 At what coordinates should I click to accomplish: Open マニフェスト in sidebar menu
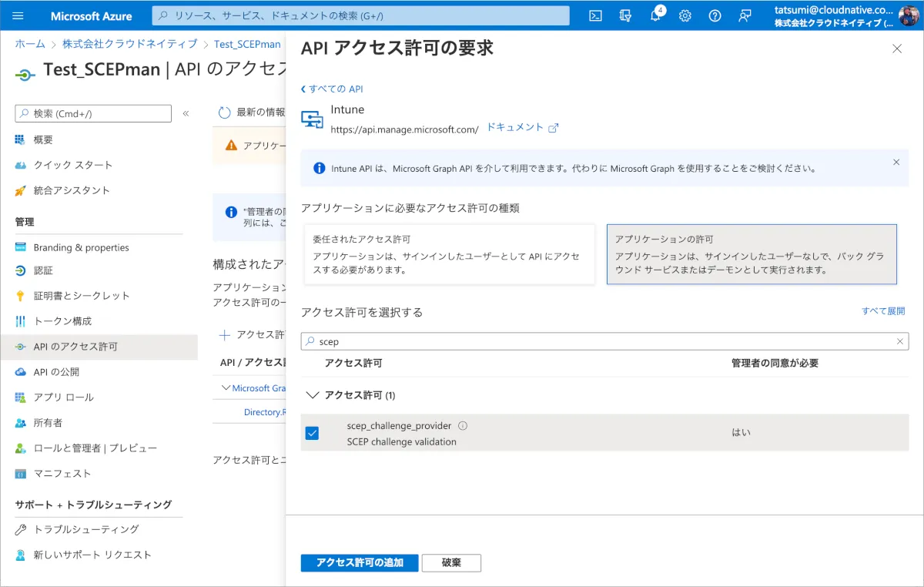click(x=62, y=474)
